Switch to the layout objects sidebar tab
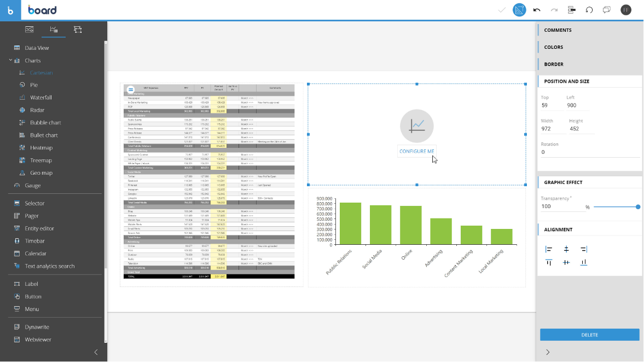The height and width of the screenshot is (362, 644). pos(77,29)
